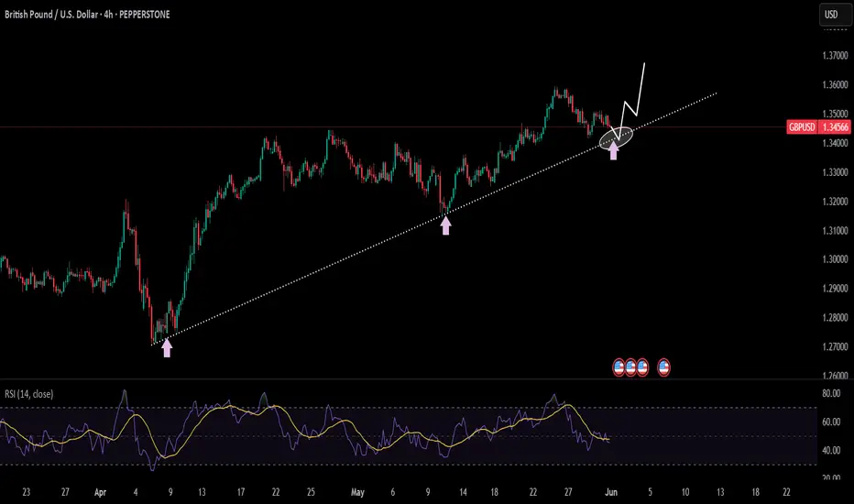
Task: Click the 1.36000 price axis label
Action: [x=835, y=85]
